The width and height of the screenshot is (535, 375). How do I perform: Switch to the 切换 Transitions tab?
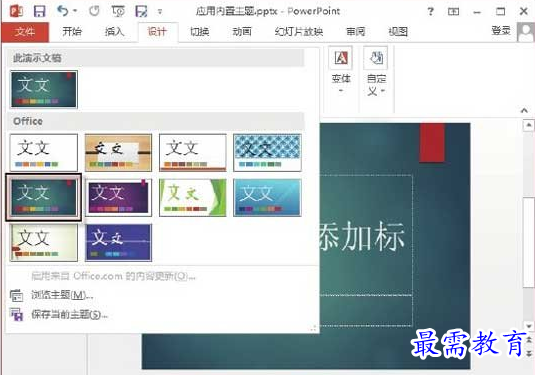200,32
